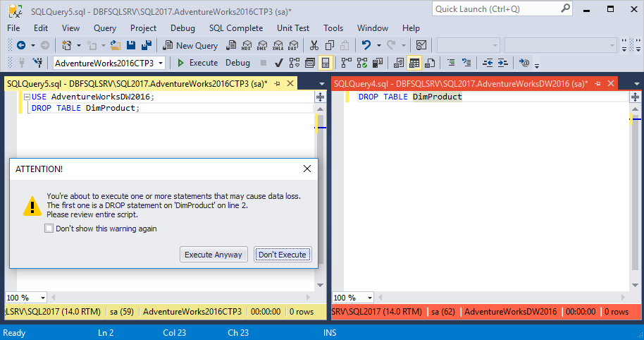This screenshot has height=340, width=644.
Task: Click the Increase Indent icon
Action: [x=502, y=63]
